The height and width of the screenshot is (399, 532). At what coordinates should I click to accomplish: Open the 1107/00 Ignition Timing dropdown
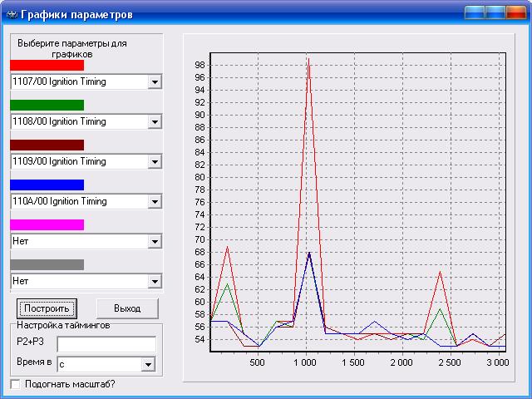(x=154, y=82)
